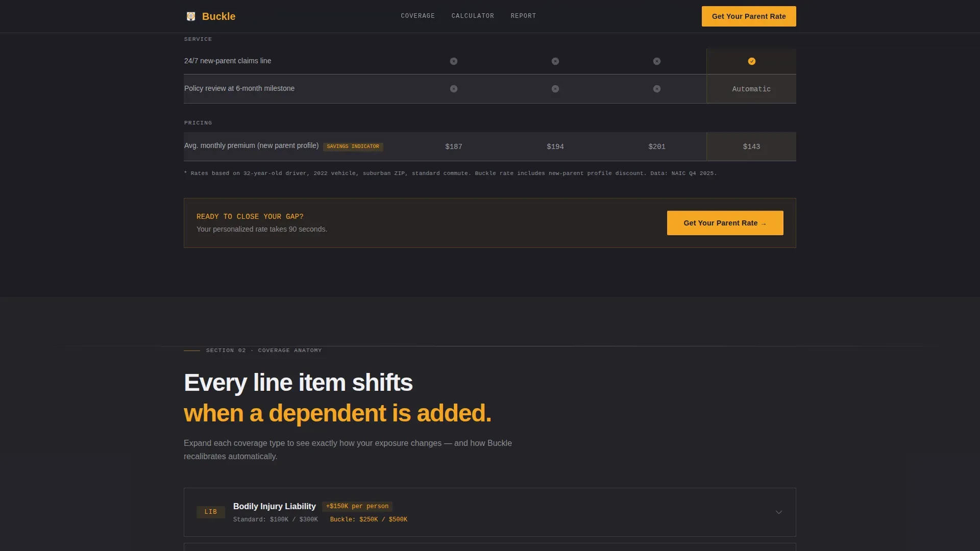Screen dimensions: 980x551
Task: Click third X icon in Policy review row
Action: pos(656,89)
